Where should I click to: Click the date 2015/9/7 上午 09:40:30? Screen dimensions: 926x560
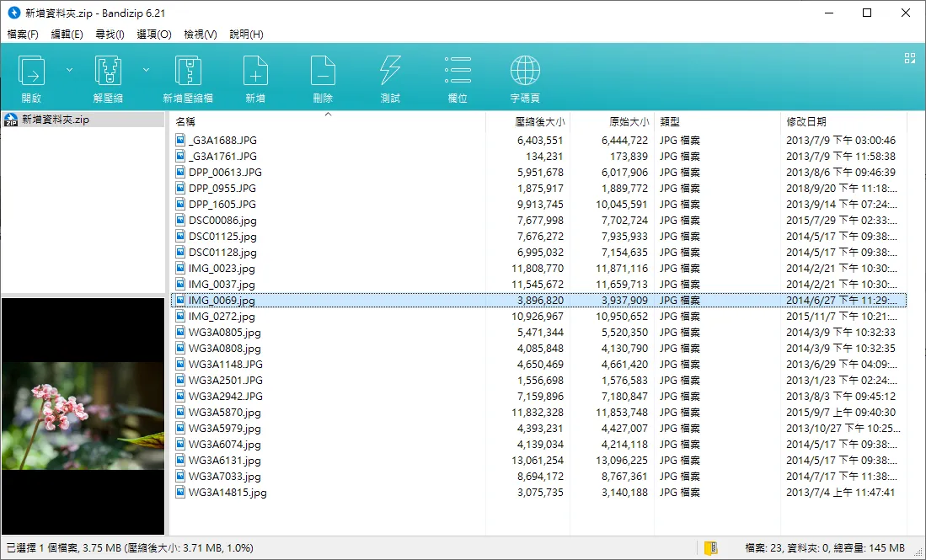(841, 413)
